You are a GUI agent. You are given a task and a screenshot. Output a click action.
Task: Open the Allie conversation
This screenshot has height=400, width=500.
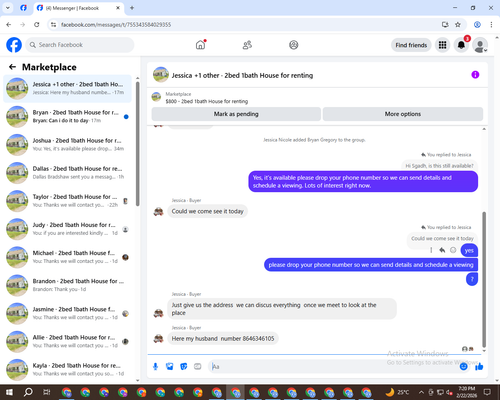[67, 341]
